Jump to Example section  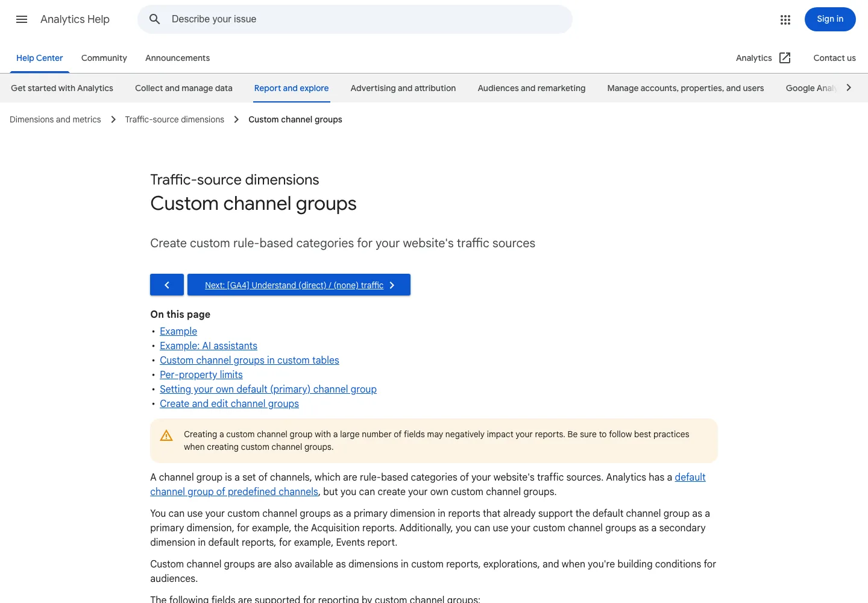[178, 331]
